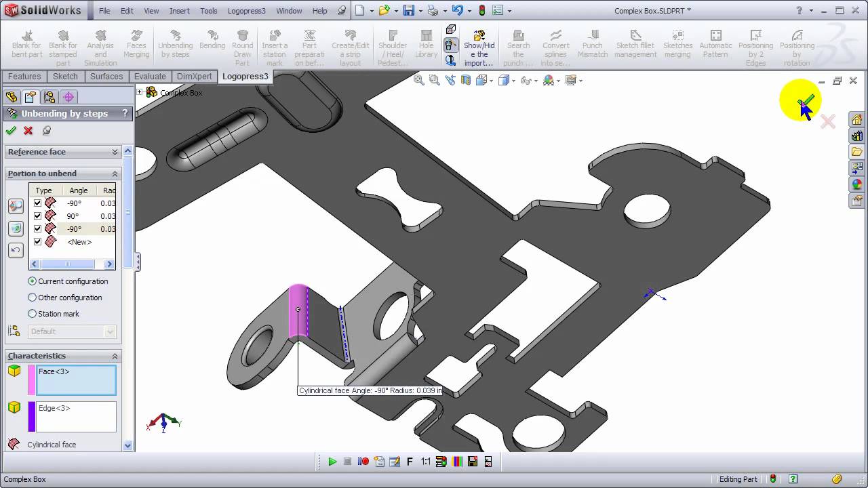The image size is (868, 488).
Task: Click the Edge<3> selection box
Action: tap(77, 416)
